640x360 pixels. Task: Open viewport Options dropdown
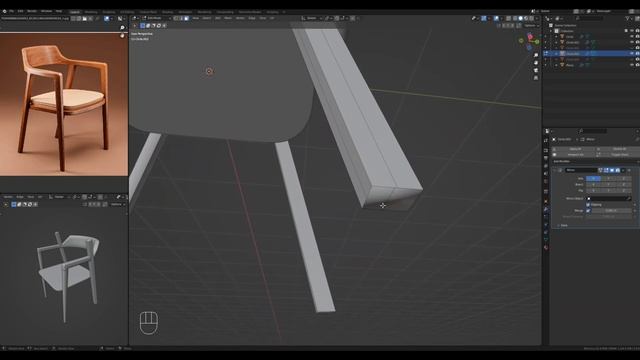click(x=531, y=25)
